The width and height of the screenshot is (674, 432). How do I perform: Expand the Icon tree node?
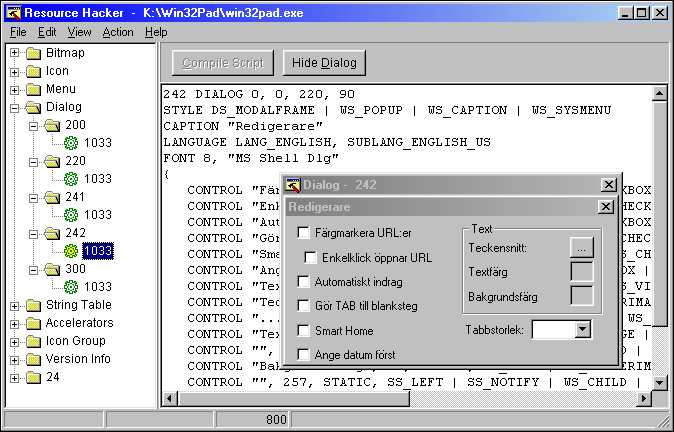coord(15,72)
